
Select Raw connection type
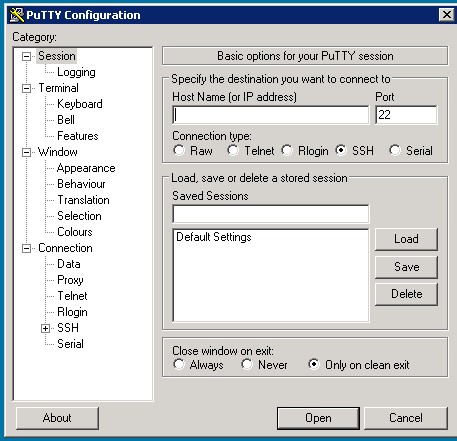[179, 150]
